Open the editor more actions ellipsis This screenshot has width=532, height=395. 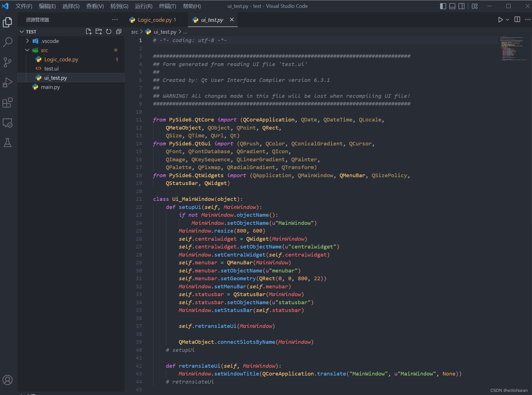pos(528,19)
